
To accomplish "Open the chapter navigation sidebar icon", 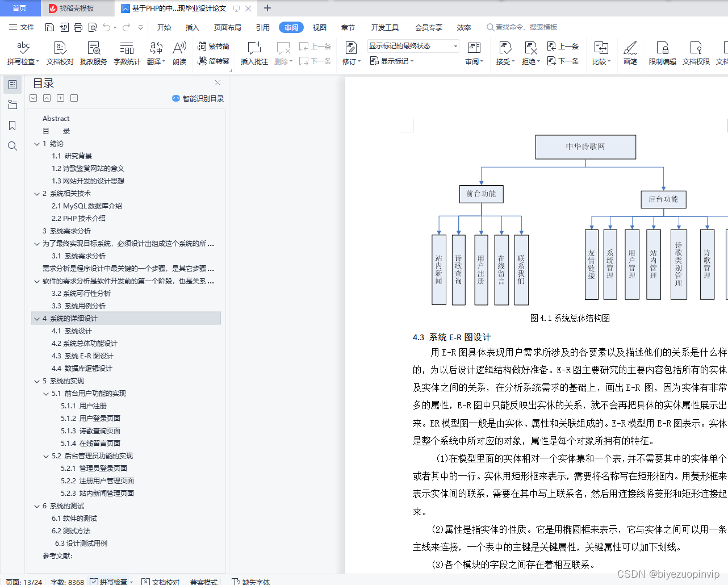I will (12, 105).
